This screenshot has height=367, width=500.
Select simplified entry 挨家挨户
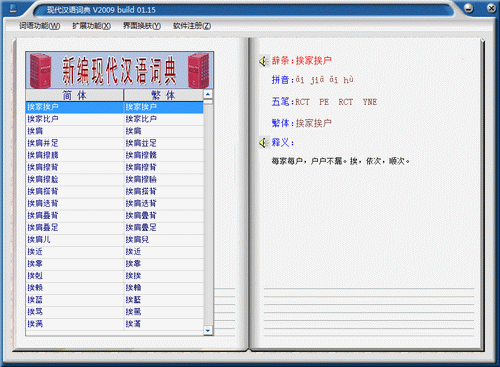coord(75,107)
